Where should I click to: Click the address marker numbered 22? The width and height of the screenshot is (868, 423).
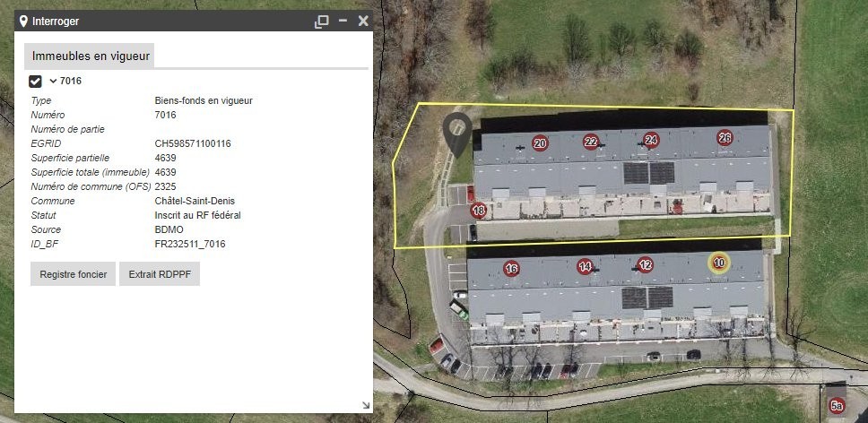coord(591,142)
